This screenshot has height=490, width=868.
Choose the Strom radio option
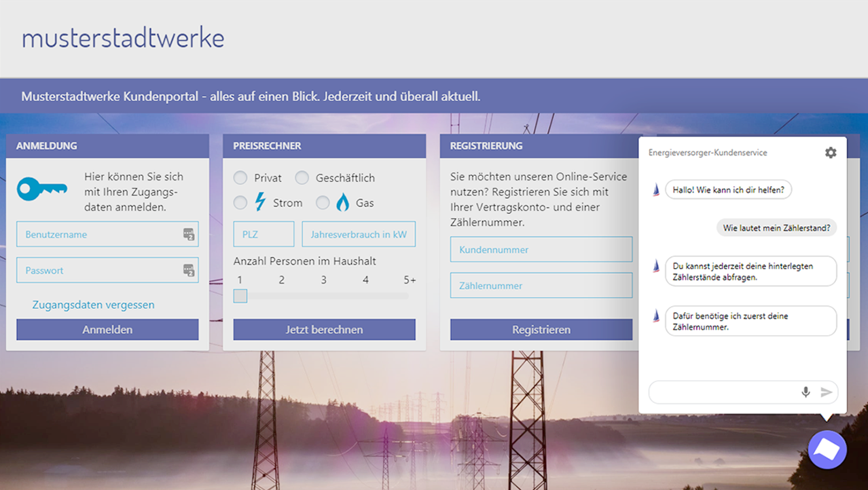240,202
